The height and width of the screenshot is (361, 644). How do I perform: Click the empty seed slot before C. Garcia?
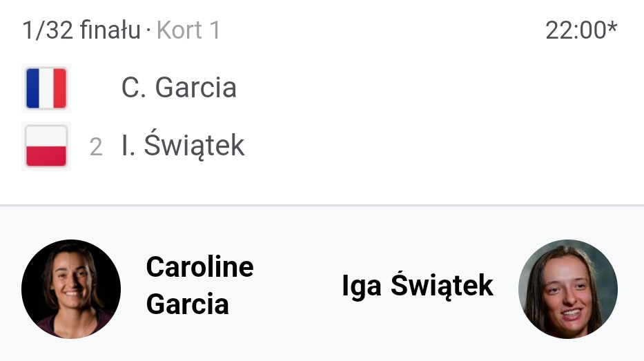(x=96, y=88)
